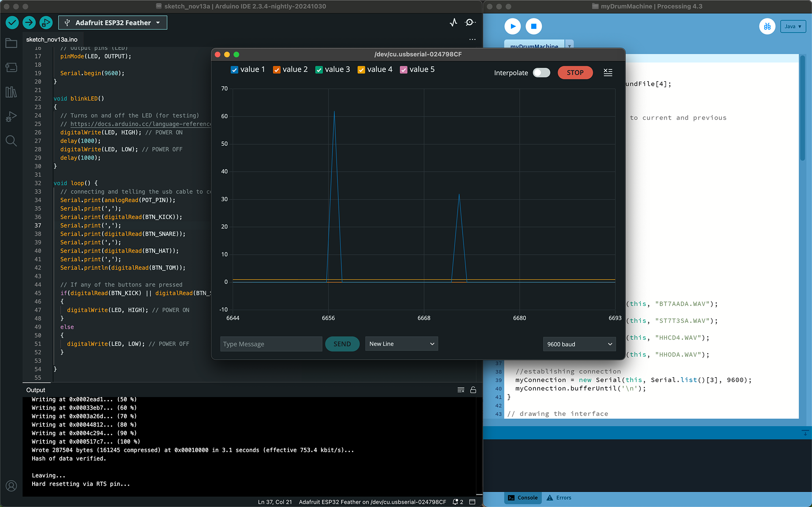Screen dimensions: 812x507
Task: Clear the Serial Plotter graph with the clear icon
Action: click(x=608, y=72)
